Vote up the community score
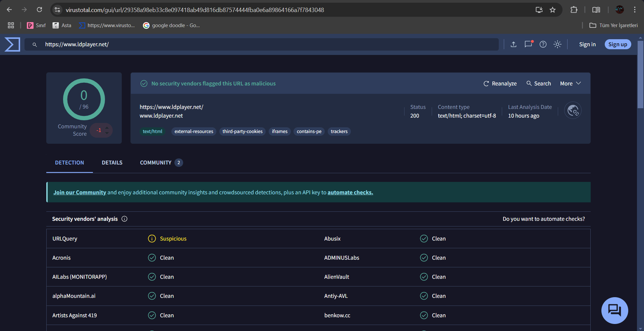This screenshot has height=331, width=644. point(107,127)
